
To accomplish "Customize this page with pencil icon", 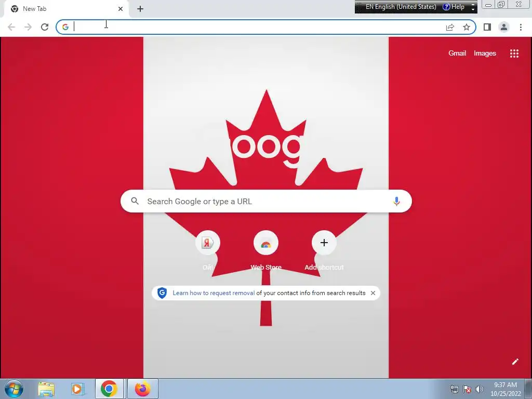I will tap(515, 362).
